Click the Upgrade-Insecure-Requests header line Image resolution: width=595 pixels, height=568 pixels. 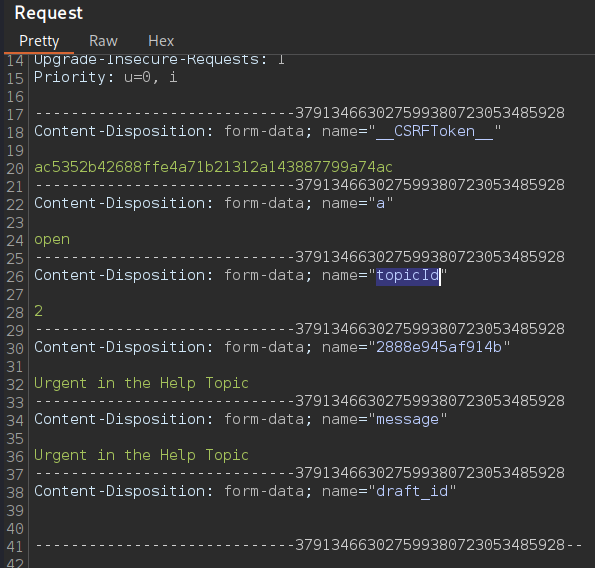pyautogui.click(x=159, y=60)
